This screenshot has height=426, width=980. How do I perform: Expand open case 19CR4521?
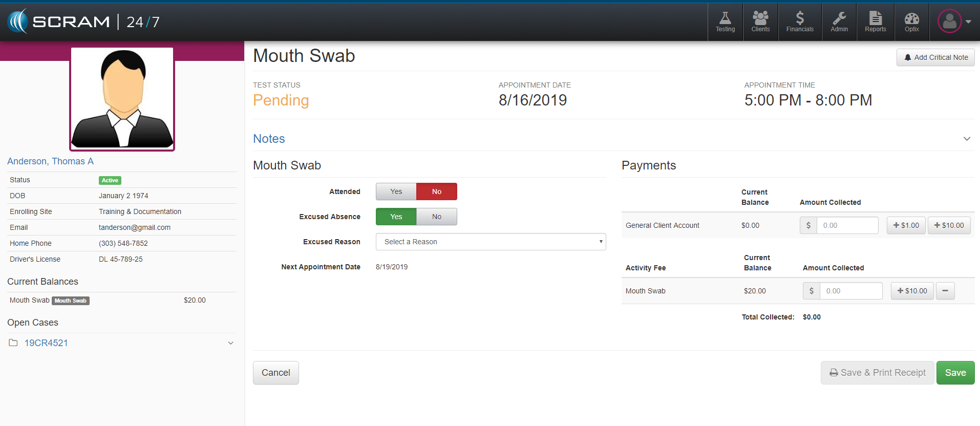click(x=230, y=343)
